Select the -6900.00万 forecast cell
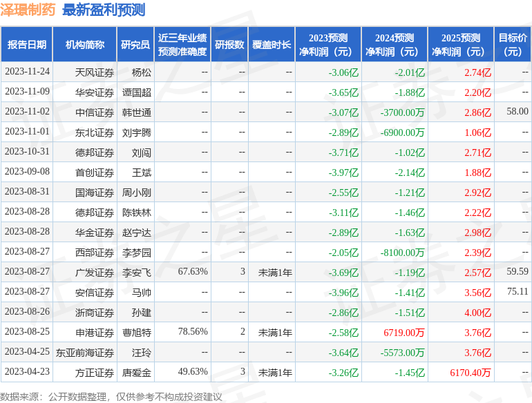The image size is (532, 403). pyautogui.click(x=402, y=132)
